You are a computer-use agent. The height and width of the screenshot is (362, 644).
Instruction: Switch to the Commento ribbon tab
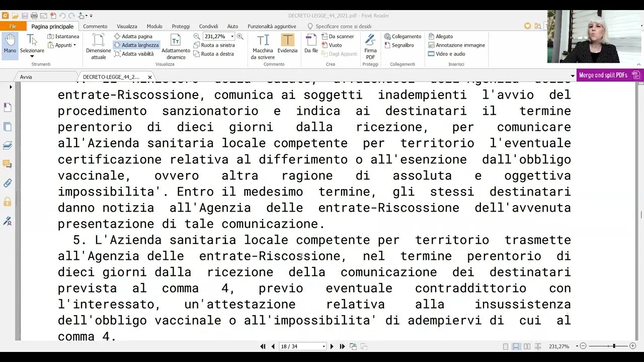point(95,26)
